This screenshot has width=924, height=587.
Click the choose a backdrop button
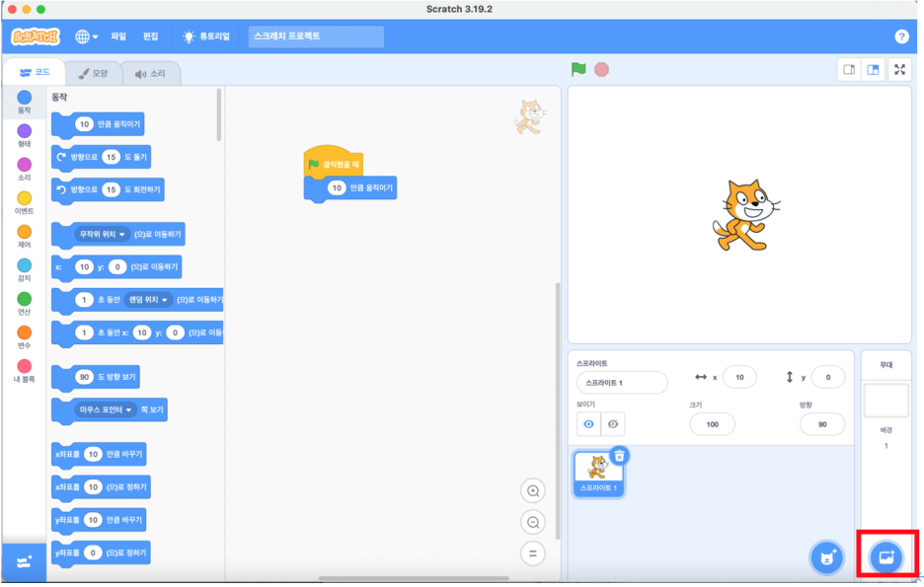click(886, 557)
